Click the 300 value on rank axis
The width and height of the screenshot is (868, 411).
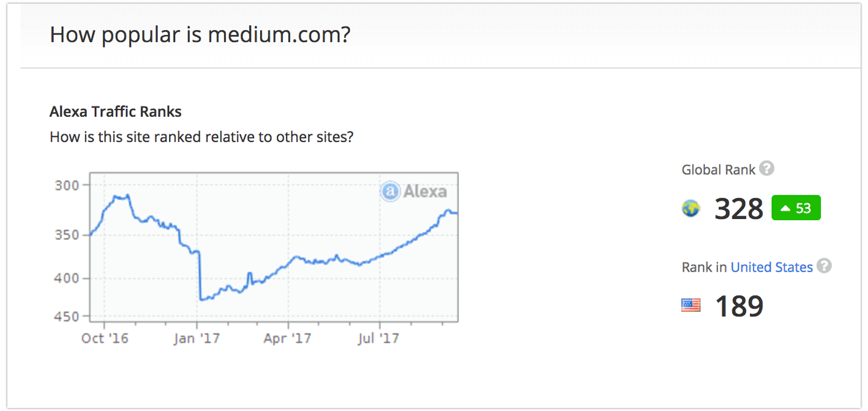[x=68, y=185]
